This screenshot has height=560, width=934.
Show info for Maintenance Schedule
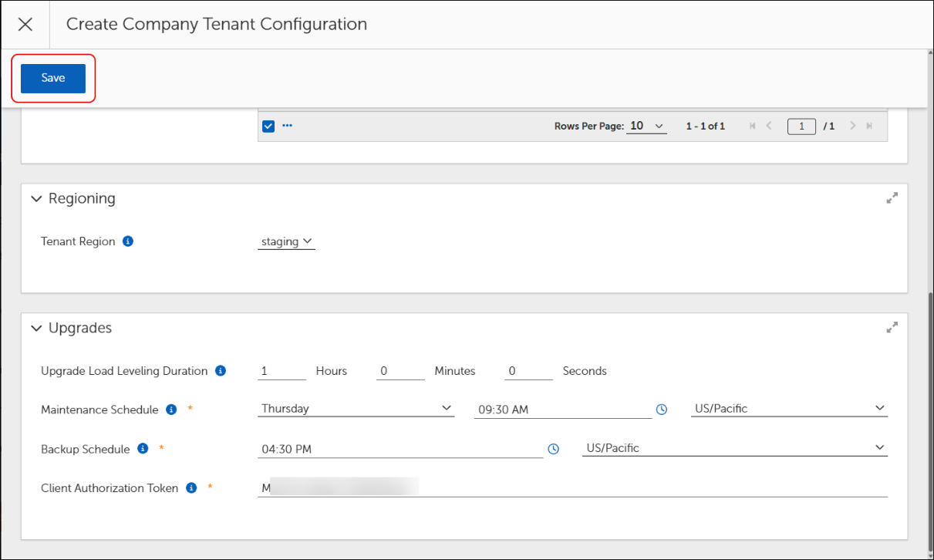click(171, 410)
